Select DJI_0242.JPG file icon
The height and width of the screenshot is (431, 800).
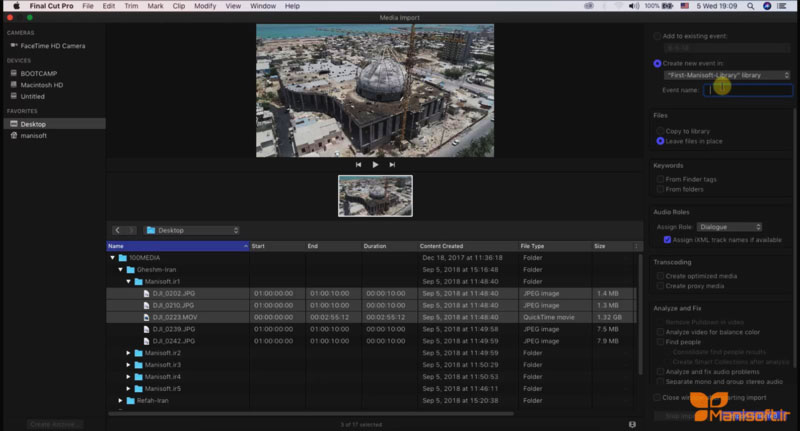[146, 341]
